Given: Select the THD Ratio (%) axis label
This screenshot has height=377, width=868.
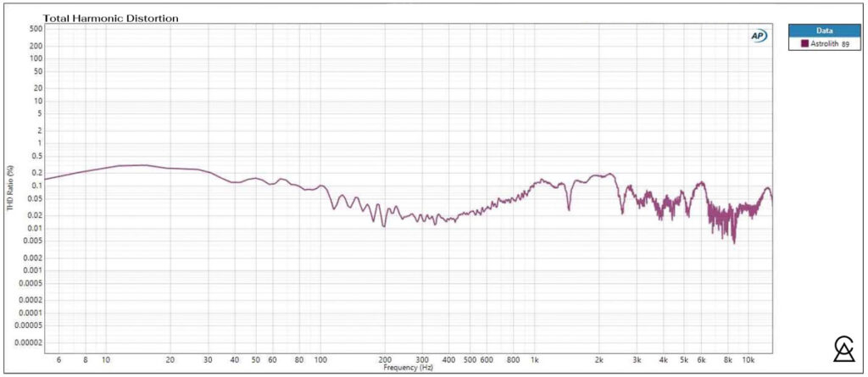Looking at the screenshot, I should pyautogui.click(x=9, y=188).
